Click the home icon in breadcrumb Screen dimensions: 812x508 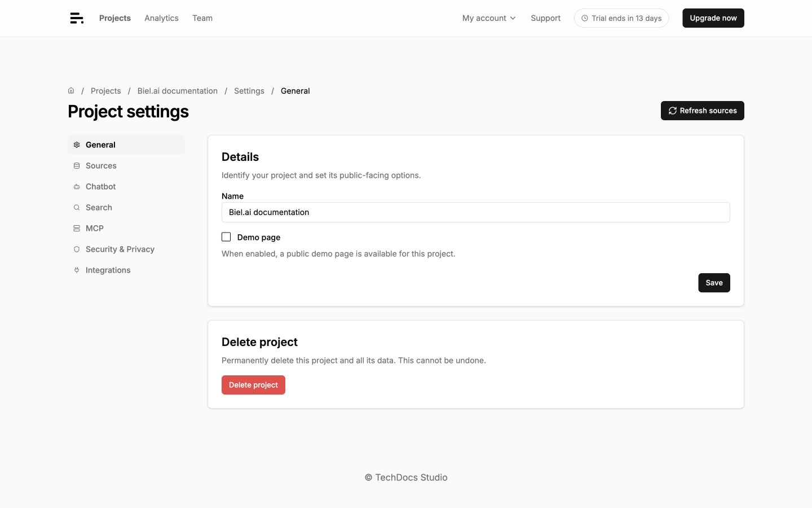coord(71,90)
